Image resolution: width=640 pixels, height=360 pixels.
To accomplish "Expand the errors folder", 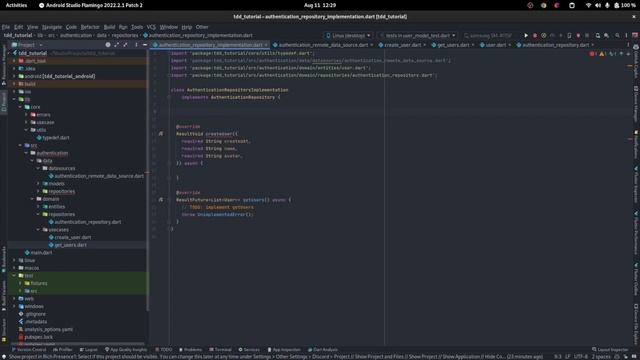I will [x=27, y=115].
